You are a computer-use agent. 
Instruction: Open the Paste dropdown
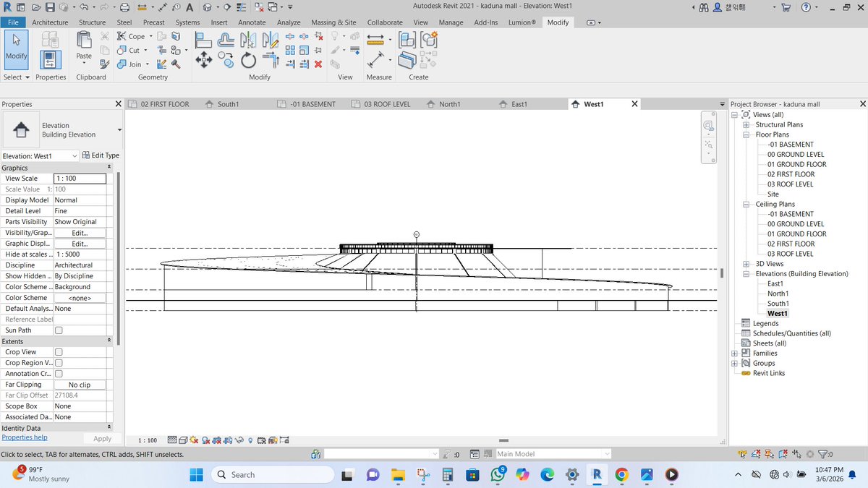click(x=84, y=64)
